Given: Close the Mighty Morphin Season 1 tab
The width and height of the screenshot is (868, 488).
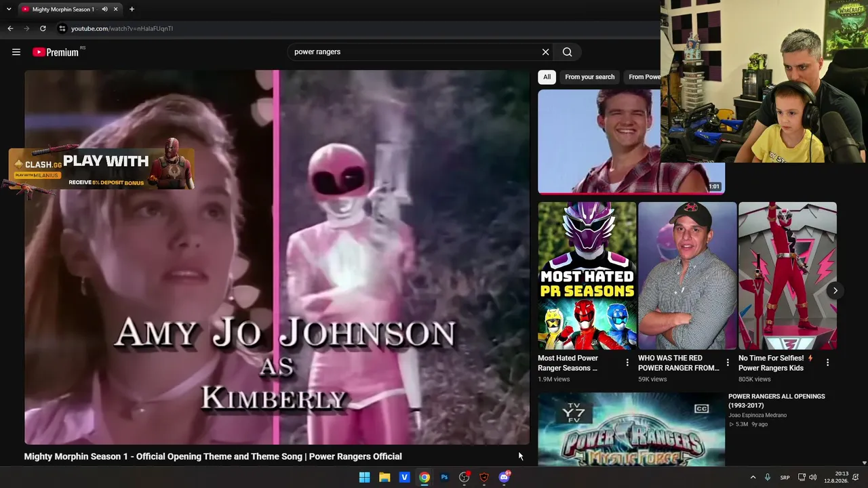Looking at the screenshot, I should (x=116, y=9).
